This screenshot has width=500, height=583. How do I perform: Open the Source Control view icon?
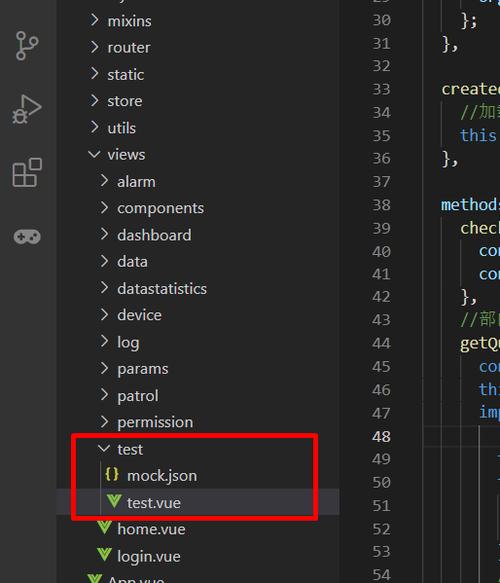point(27,46)
